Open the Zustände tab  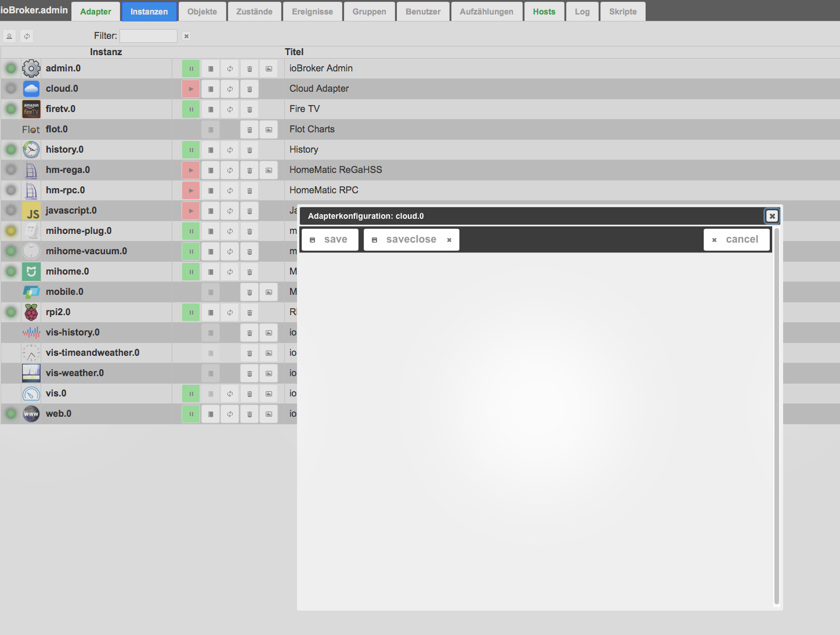click(x=254, y=12)
